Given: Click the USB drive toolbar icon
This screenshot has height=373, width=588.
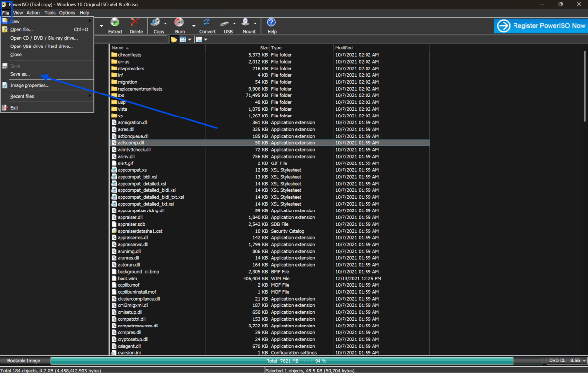Looking at the screenshot, I should pyautogui.click(x=225, y=23).
